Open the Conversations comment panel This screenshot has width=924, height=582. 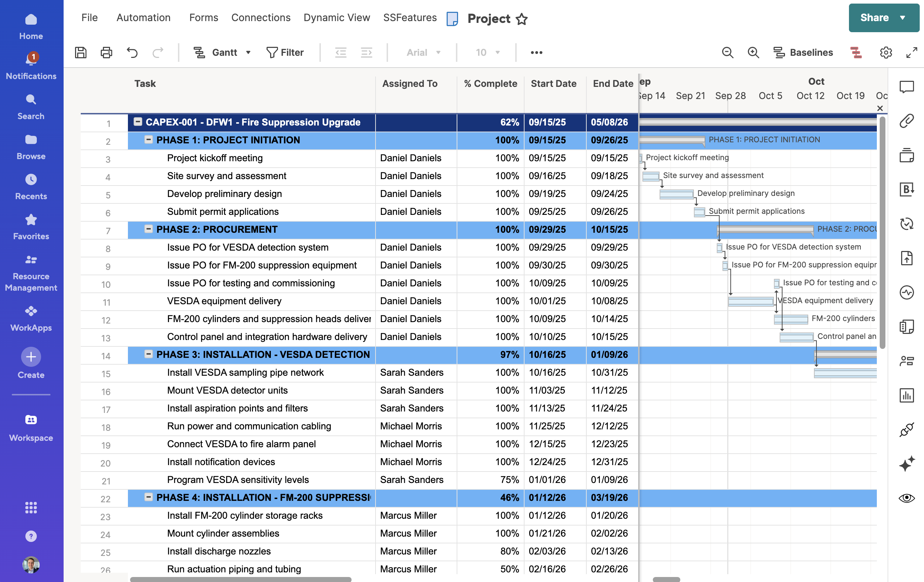(x=906, y=87)
